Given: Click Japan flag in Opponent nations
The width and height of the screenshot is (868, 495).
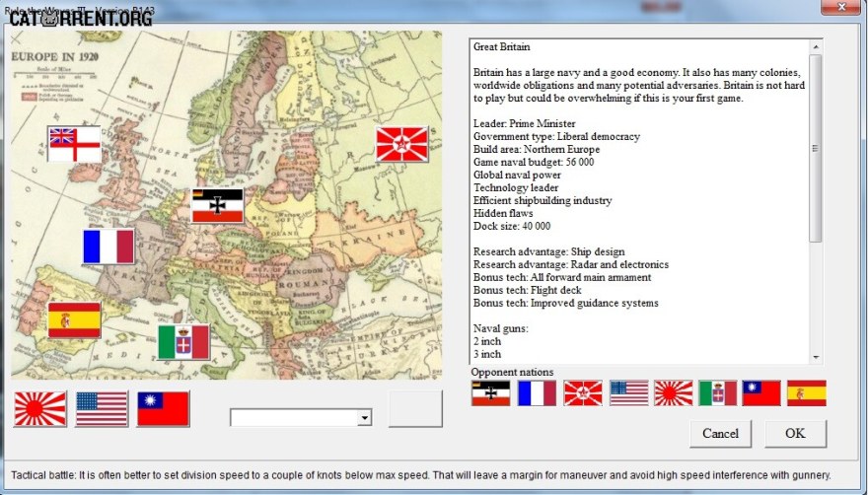Looking at the screenshot, I should 673,393.
